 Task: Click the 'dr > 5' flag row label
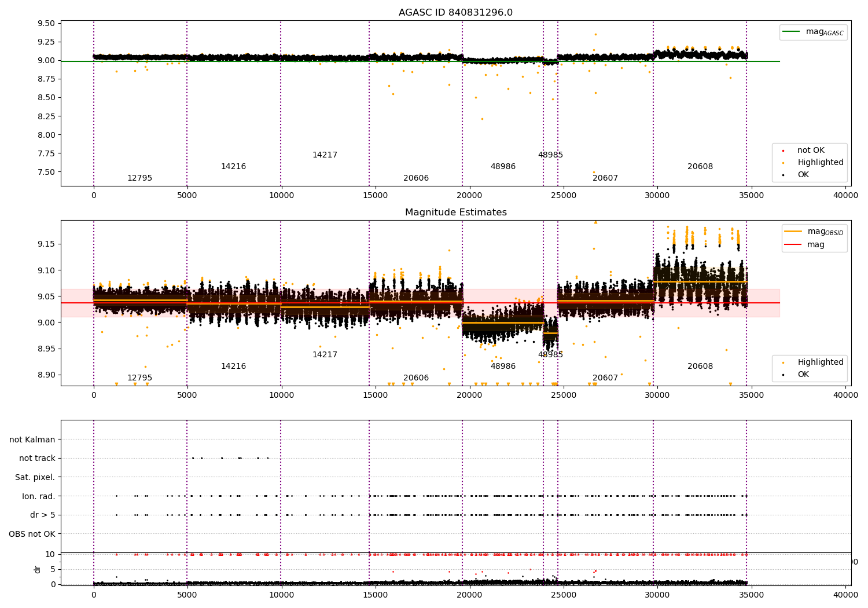point(43,515)
